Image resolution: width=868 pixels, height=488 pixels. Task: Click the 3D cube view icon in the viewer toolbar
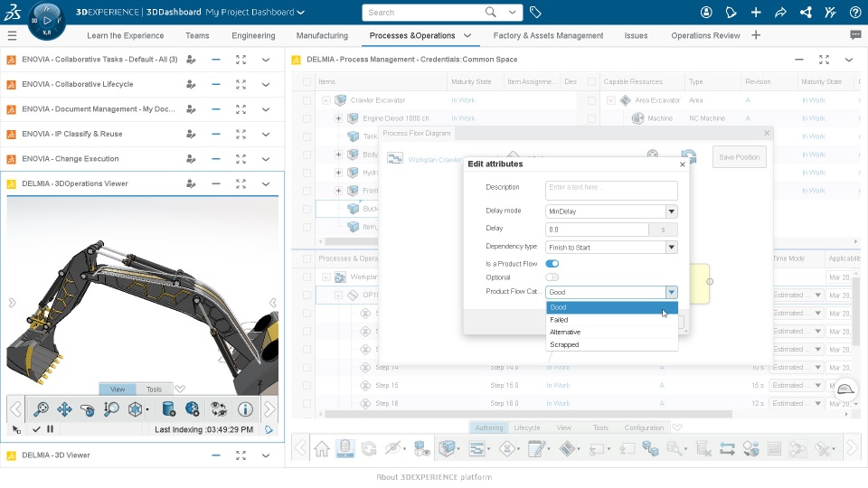click(x=135, y=408)
